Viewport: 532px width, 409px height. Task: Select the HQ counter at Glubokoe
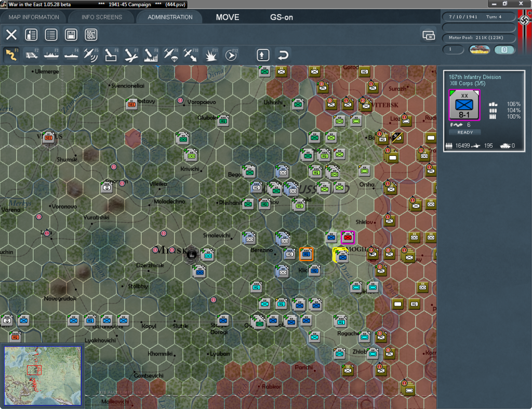coord(223,121)
